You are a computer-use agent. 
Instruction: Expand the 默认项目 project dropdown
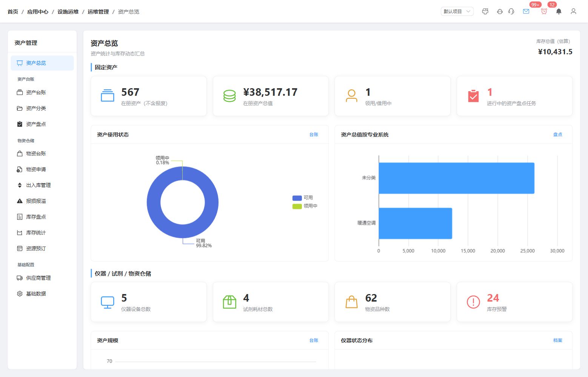(457, 11)
